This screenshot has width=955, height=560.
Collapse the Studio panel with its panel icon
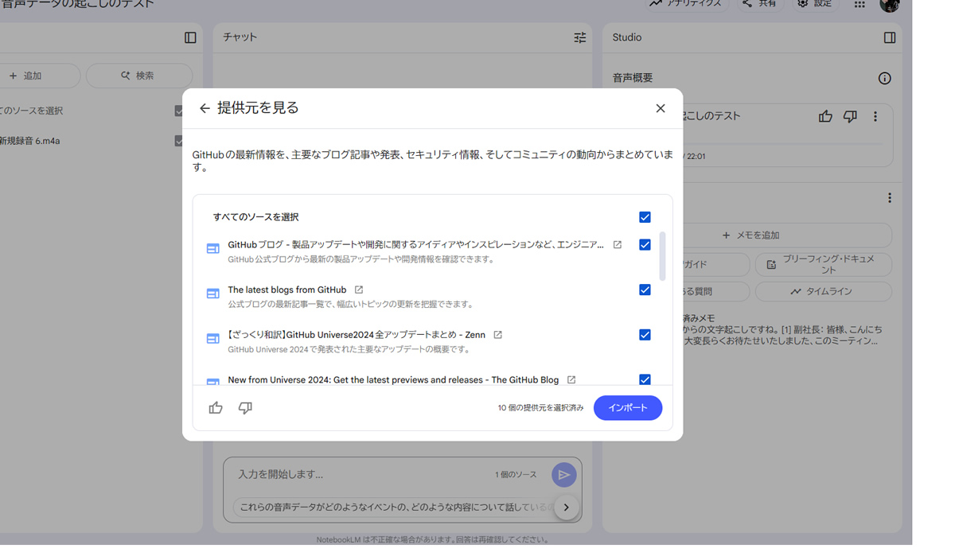tap(890, 37)
